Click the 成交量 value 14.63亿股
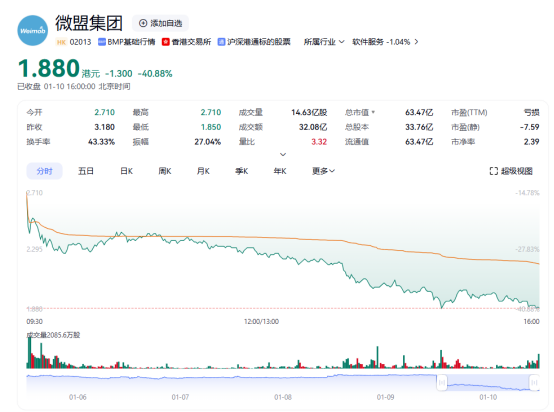Image resolution: width=554 pixels, height=412 pixels. click(x=309, y=112)
